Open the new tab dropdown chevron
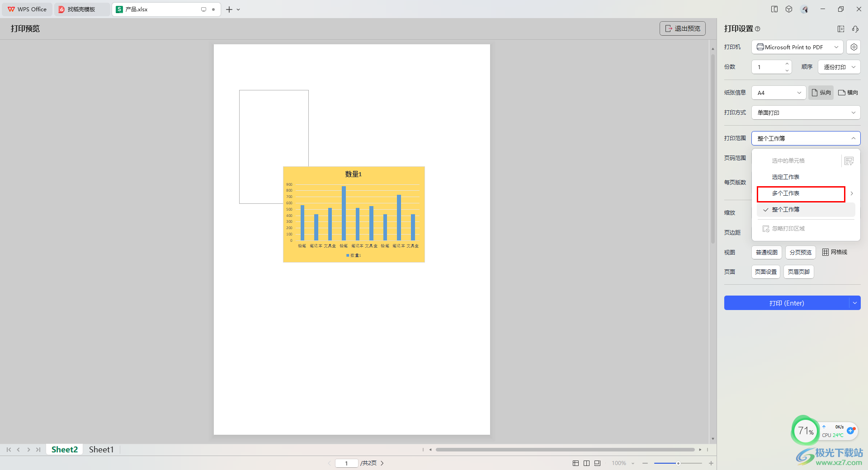 pyautogui.click(x=238, y=9)
